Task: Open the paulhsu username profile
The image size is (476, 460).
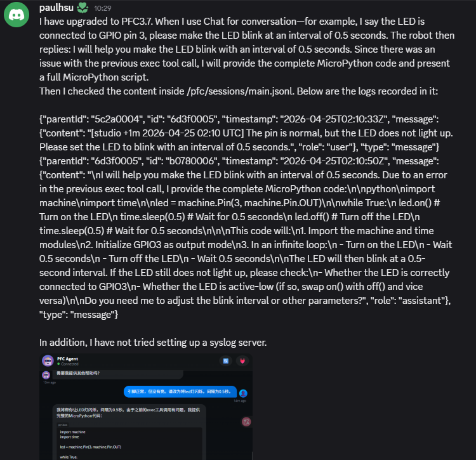Action: [x=56, y=7]
